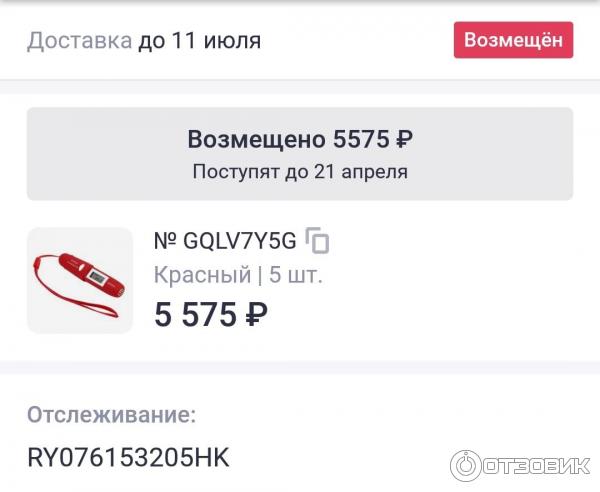Viewport: 600px width, 492px height.
Task: Click the Отзовик watermark logo icon
Action: pyautogui.click(x=465, y=466)
